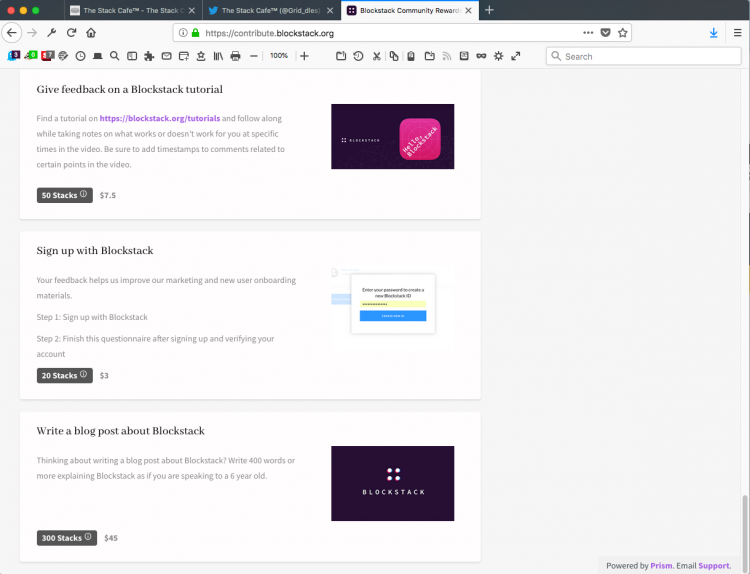750x574 pixels.
Task: Open the history clock toolbar icon
Action: (x=80, y=56)
